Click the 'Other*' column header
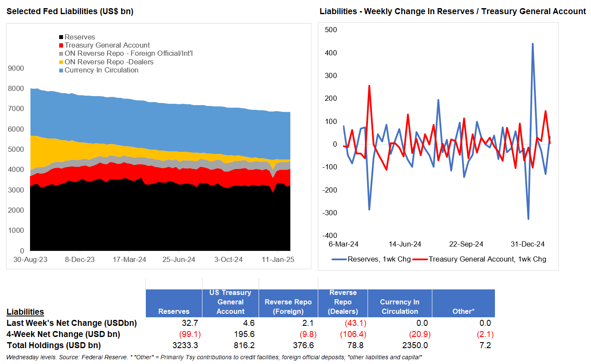The width and height of the screenshot is (591, 364). (464, 311)
